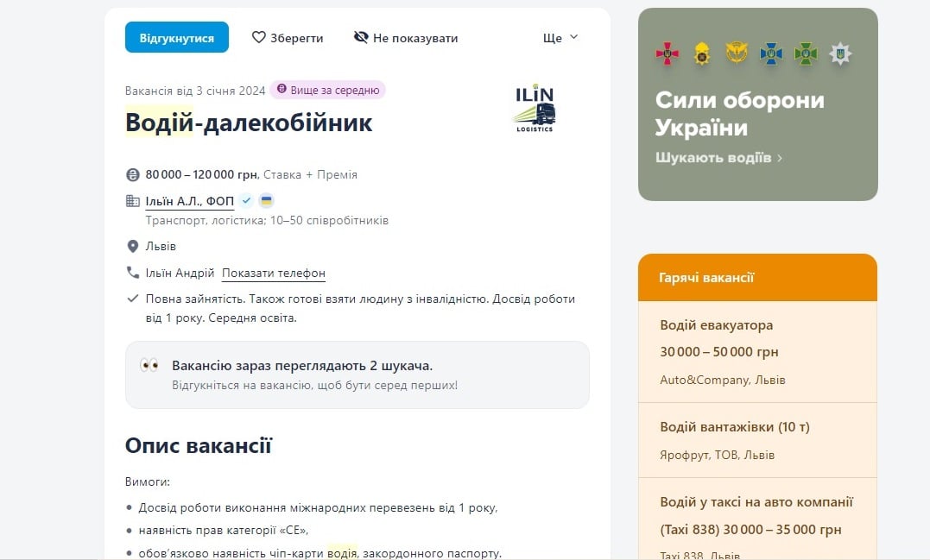Image resolution: width=930 pixels, height=560 pixels.
Task: Click the white star police emblem
Action: 839,54
